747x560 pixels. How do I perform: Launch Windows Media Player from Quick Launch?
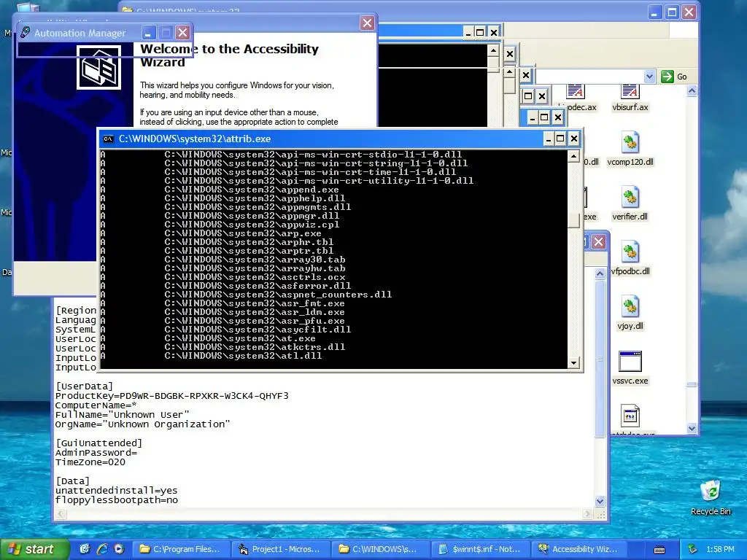point(119,549)
